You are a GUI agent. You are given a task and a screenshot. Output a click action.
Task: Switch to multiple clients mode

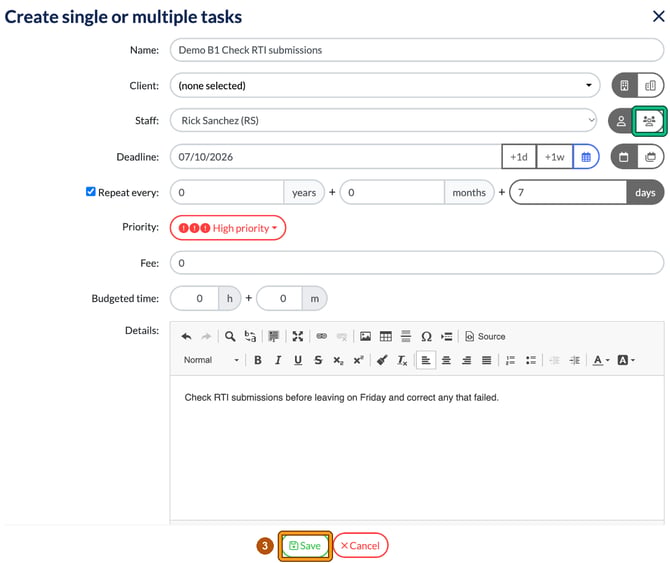click(x=650, y=85)
